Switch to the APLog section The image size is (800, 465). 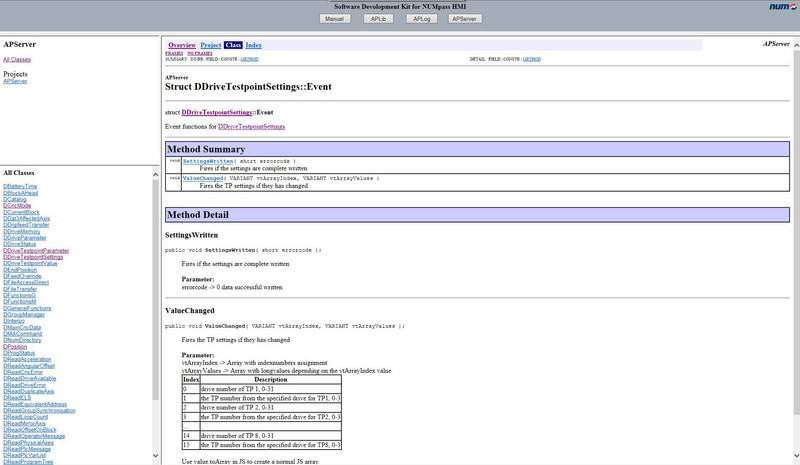(421, 19)
